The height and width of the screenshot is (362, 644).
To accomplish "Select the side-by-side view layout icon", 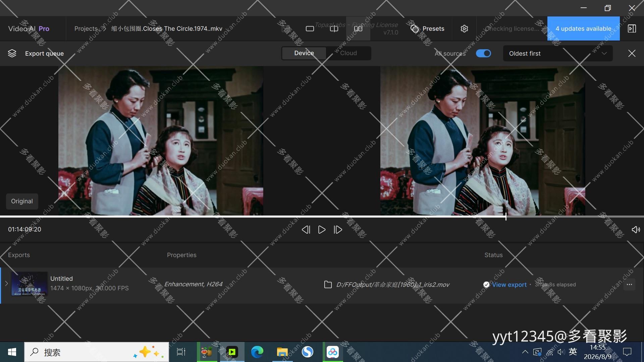I will [x=358, y=29].
